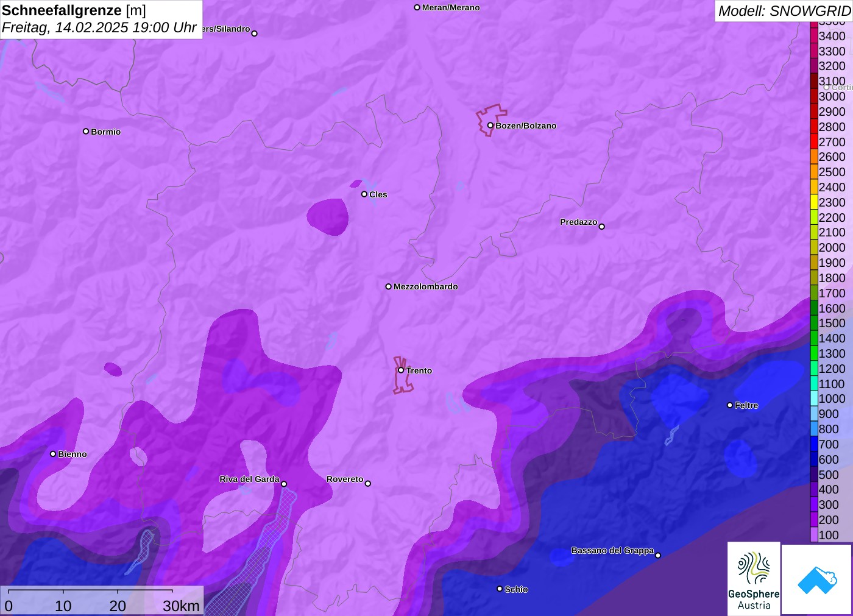The height and width of the screenshot is (616, 853).
Task: Click the 2000 legend value
Action: pyautogui.click(x=832, y=247)
